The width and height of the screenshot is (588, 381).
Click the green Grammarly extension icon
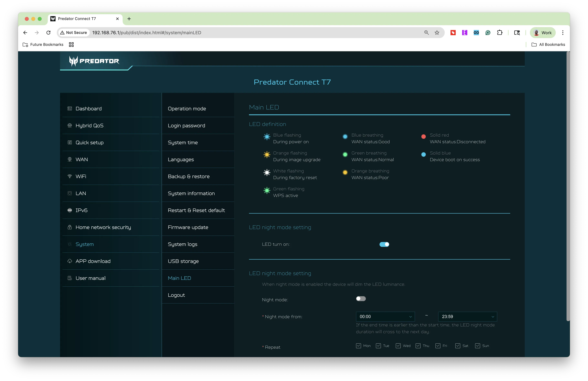click(x=488, y=33)
